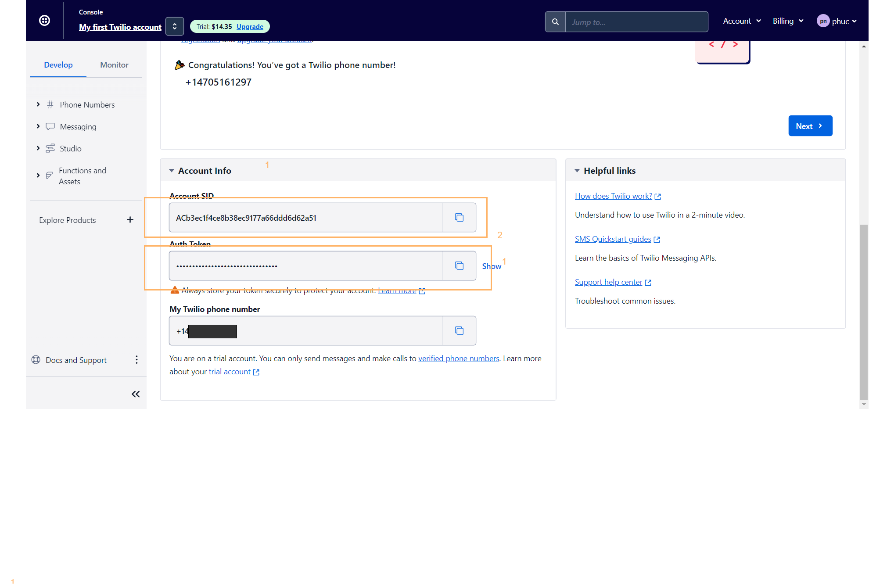Open the verified phone numbers link

click(459, 359)
